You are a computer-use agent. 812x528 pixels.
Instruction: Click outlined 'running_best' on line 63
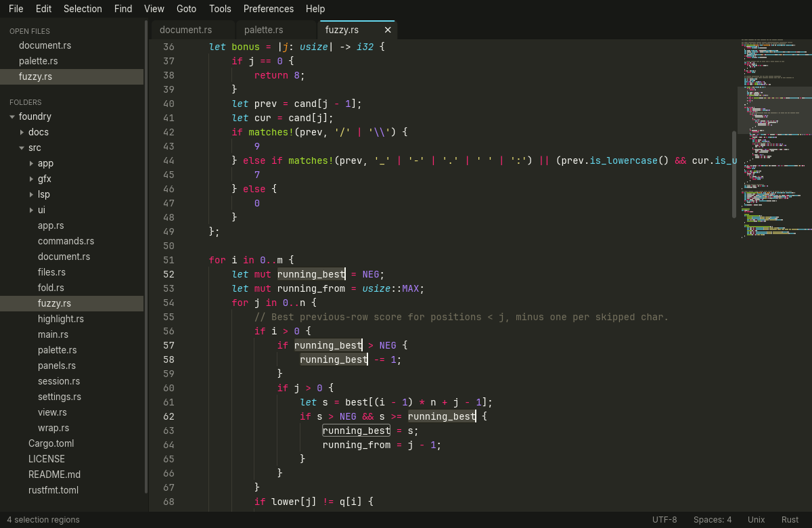point(357,431)
